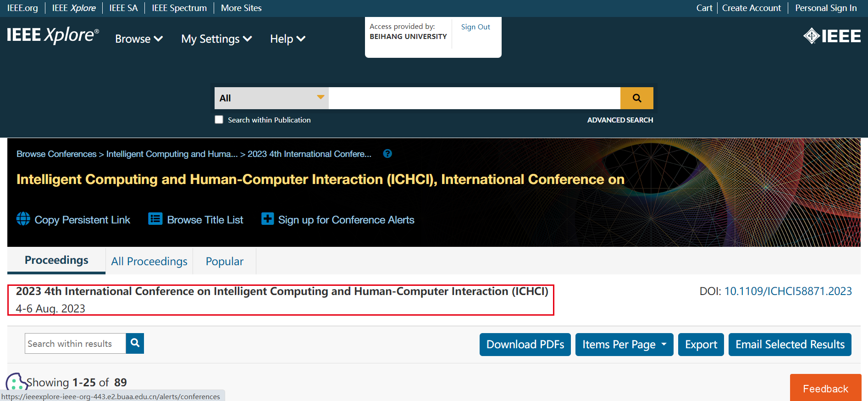Click Personal Sign In link
The image size is (868, 401).
pos(826,8)
